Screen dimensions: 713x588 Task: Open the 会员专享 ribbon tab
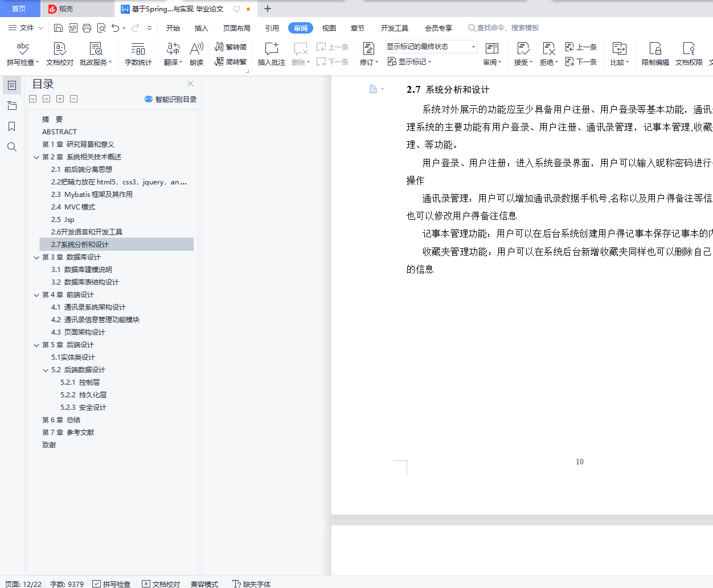tap(439, 28)
